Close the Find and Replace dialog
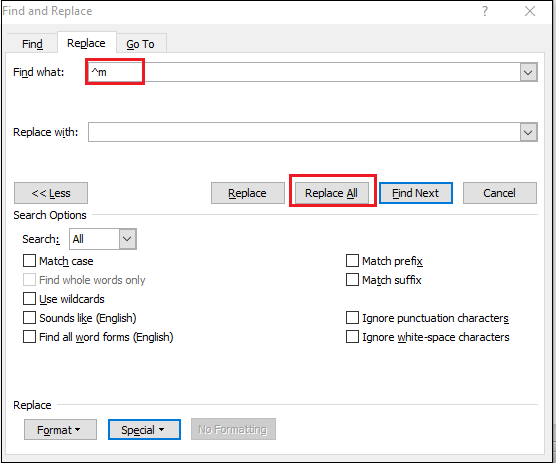 [x=530, y=11]
